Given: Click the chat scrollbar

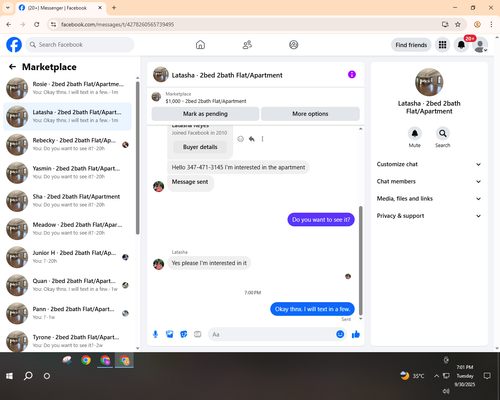Looking at the screenshot, I should coord(360,260).
